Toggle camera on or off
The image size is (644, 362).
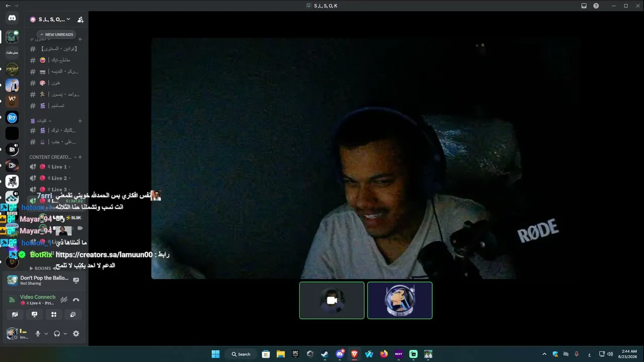pyautogui.click(x=15, y=314)
